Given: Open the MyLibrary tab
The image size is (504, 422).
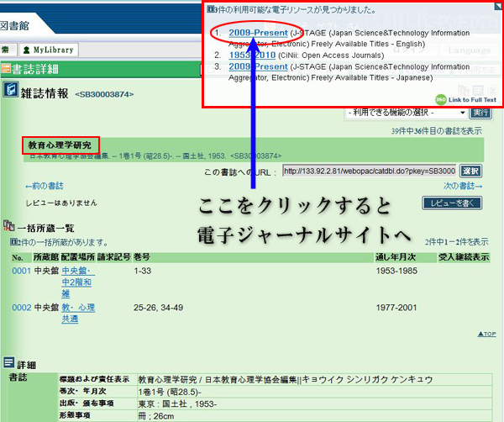Looking at the screenshot, I should click(49, 50).
